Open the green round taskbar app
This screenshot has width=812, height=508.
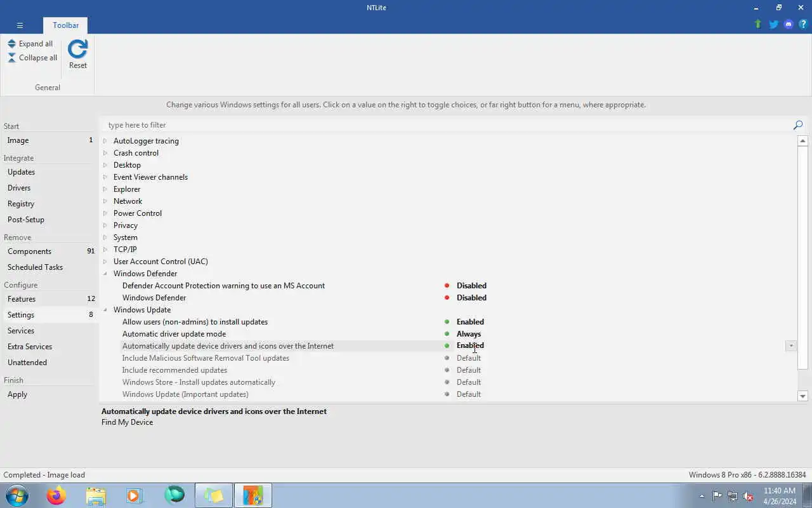[x=174, y=495]
